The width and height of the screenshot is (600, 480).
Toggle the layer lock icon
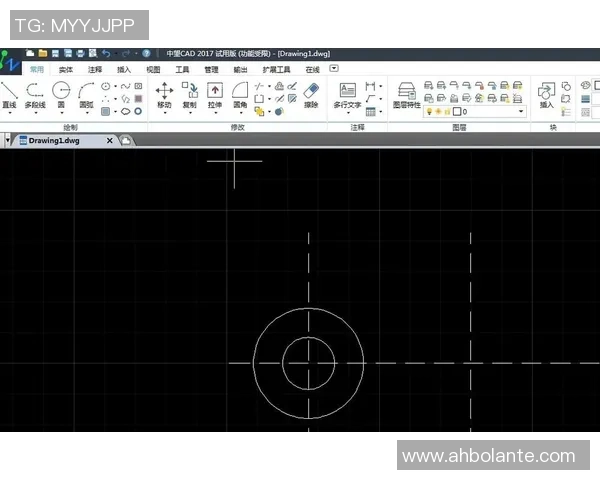(x=446, y=112)
